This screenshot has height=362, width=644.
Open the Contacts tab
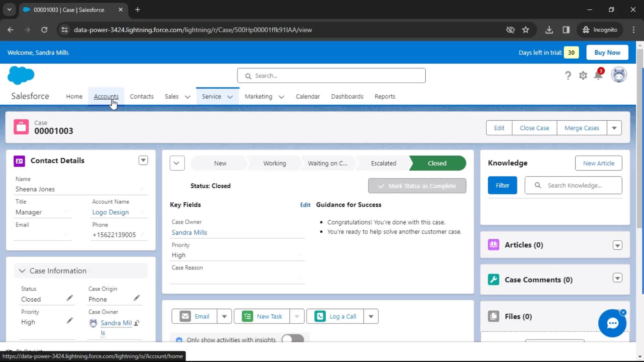click(x=142, y=97)
